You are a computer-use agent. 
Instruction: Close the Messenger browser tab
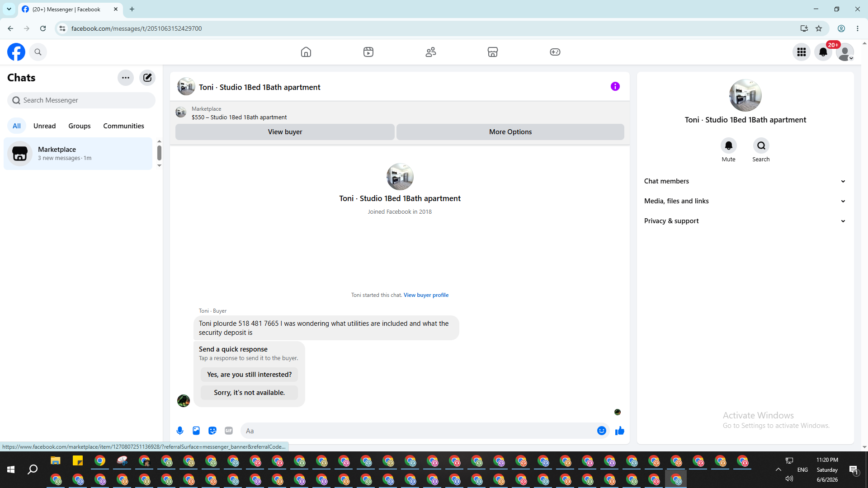click(116, 9)
